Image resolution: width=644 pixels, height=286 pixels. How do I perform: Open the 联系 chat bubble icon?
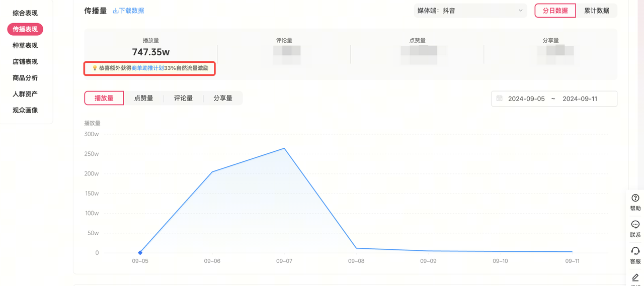point(635,225)
